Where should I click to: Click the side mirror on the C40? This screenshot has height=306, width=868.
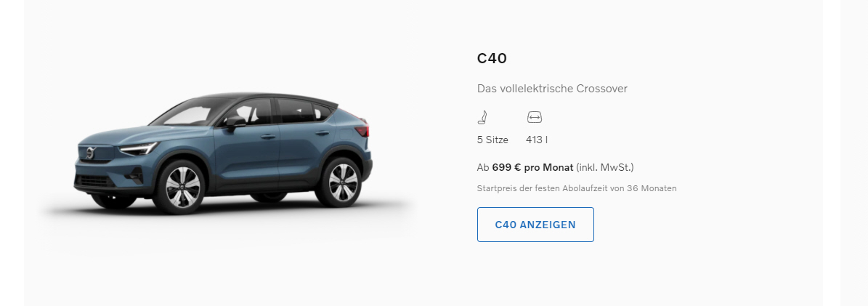(235, 122)
